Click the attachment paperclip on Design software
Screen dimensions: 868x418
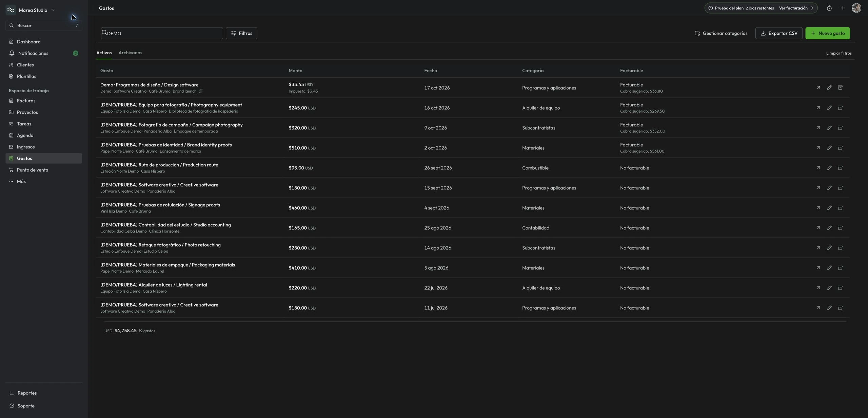point(201,91)
